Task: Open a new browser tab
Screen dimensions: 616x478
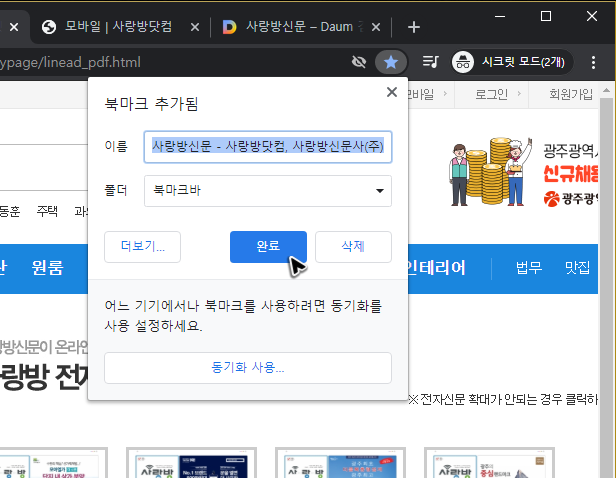Action: point(414,27)
